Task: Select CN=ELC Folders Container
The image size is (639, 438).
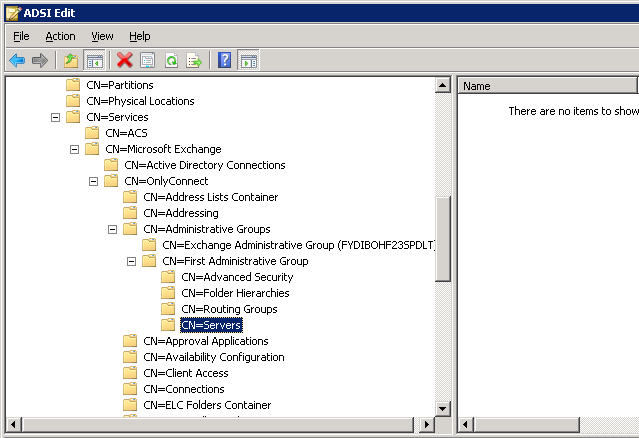Action: (x=207, y=405)
